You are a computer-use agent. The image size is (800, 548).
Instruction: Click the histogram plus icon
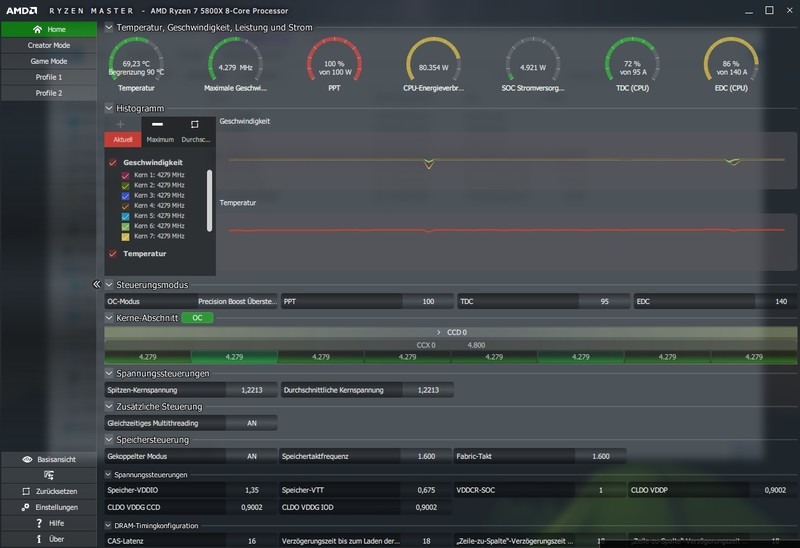click(x=120, y=124)
